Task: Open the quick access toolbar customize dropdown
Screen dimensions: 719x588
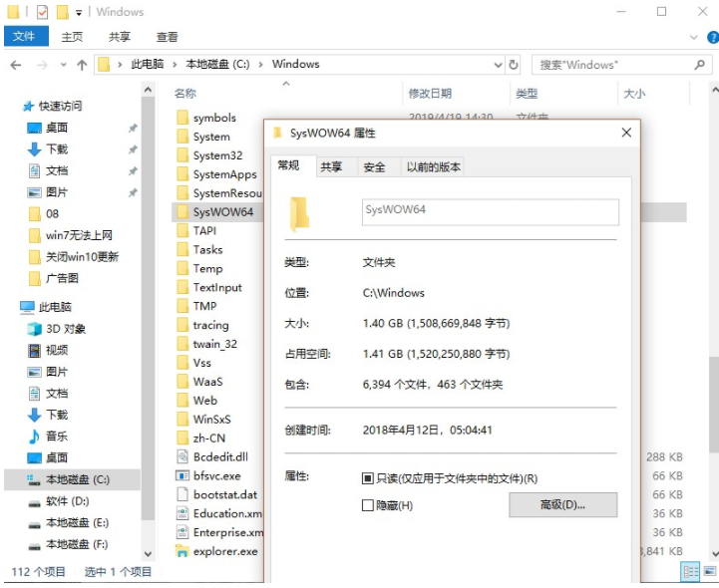Action: (79, 13)
